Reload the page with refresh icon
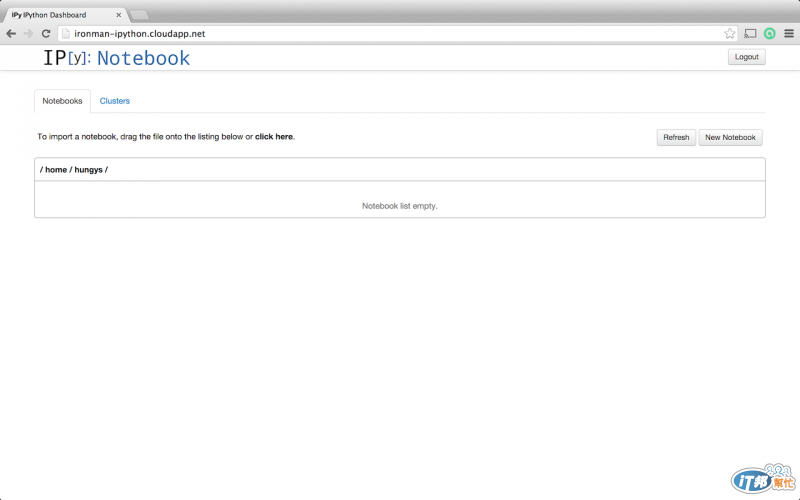Viewport: 800px width, 500px height. (46, 34)
